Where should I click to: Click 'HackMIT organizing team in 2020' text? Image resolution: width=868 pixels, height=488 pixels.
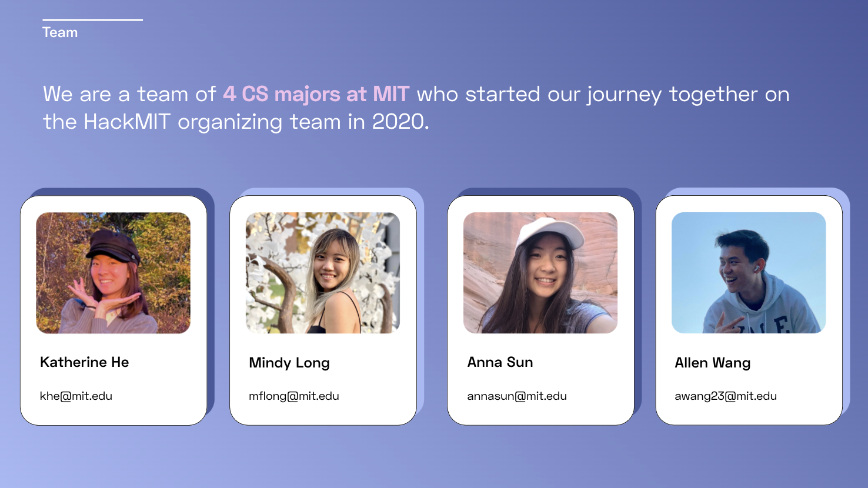tap(255, 122)
